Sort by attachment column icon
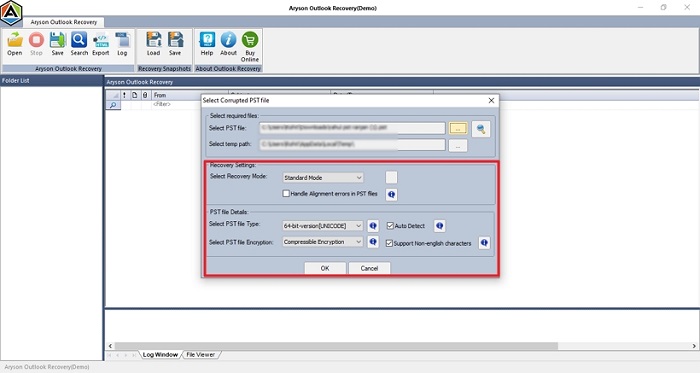 [145, 95]
